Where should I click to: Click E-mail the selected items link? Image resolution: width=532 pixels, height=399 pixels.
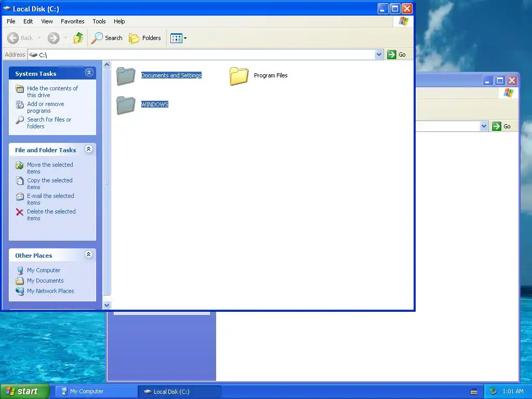(50, 199)
